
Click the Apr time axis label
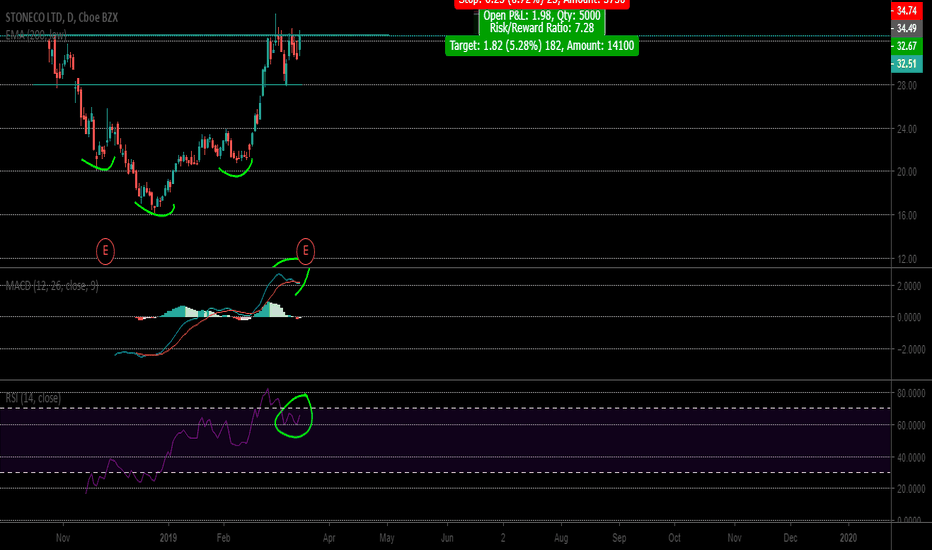click(329, 538)
